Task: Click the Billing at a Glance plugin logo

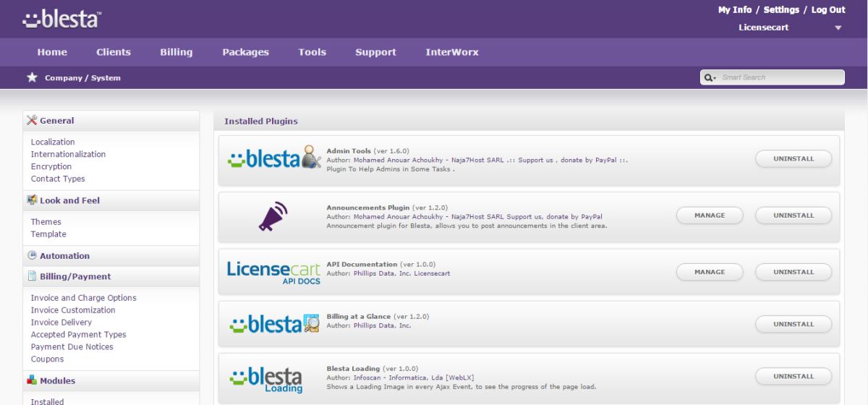Action: coord(274,323)
